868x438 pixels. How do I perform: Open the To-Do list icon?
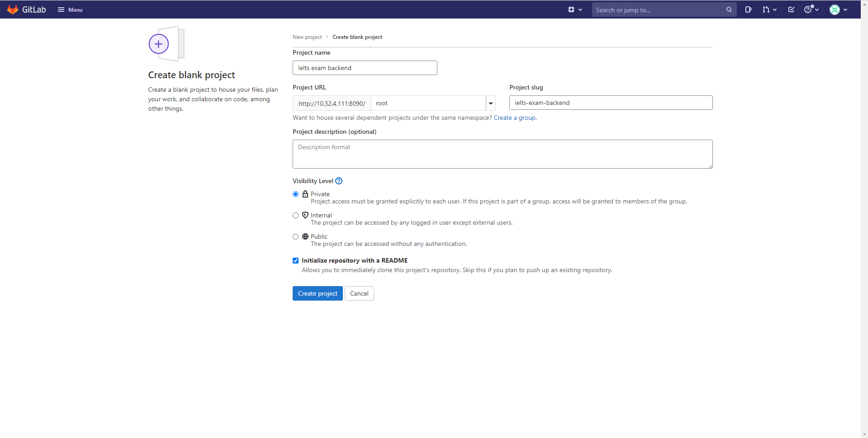tap(791, 9)
